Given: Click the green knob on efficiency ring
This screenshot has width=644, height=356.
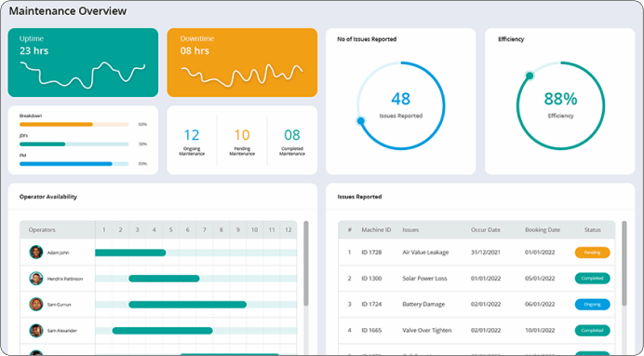Looking at the screenshot, I should point(530,75).
